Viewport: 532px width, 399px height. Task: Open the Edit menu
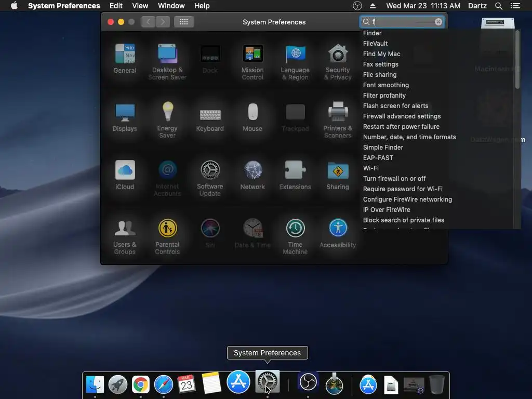pyautogui.click(x=116, y=6)
